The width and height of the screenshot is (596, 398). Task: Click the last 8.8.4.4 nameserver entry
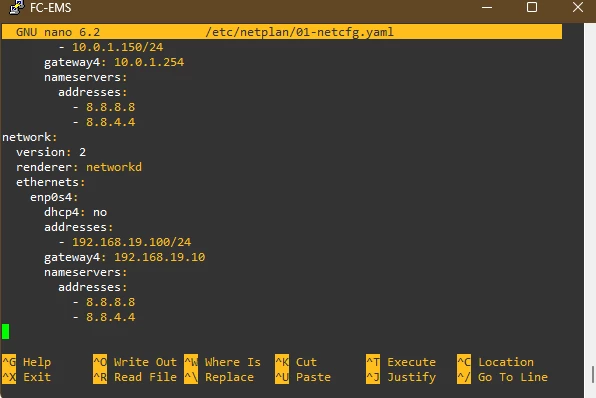pyautogui.click(x=111, y=317)
